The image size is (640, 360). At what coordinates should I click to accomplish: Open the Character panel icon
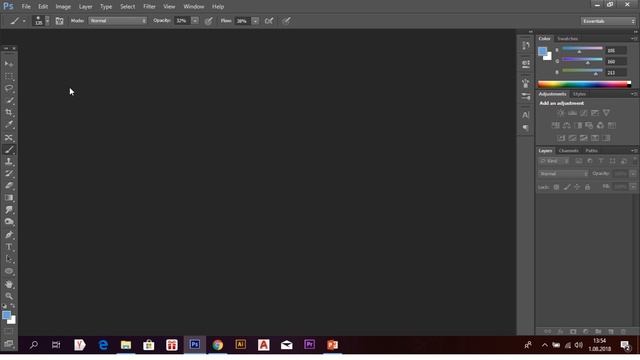(526, 115)
